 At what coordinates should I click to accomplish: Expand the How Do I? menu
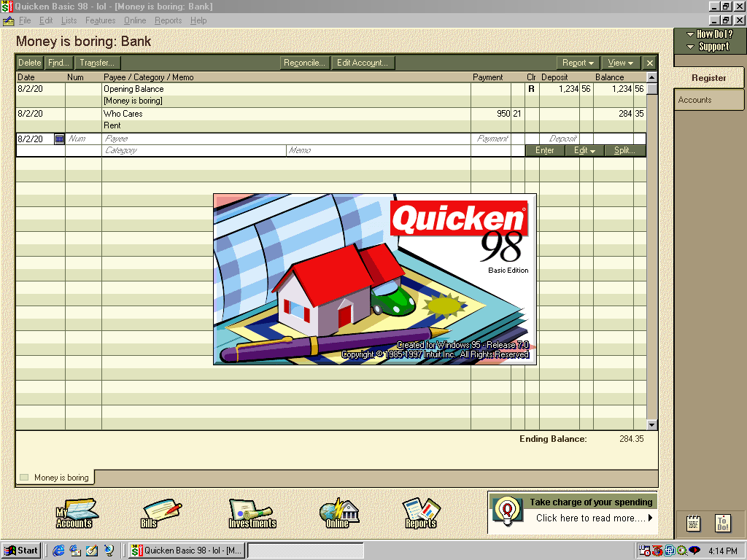[x=709, y=34]
